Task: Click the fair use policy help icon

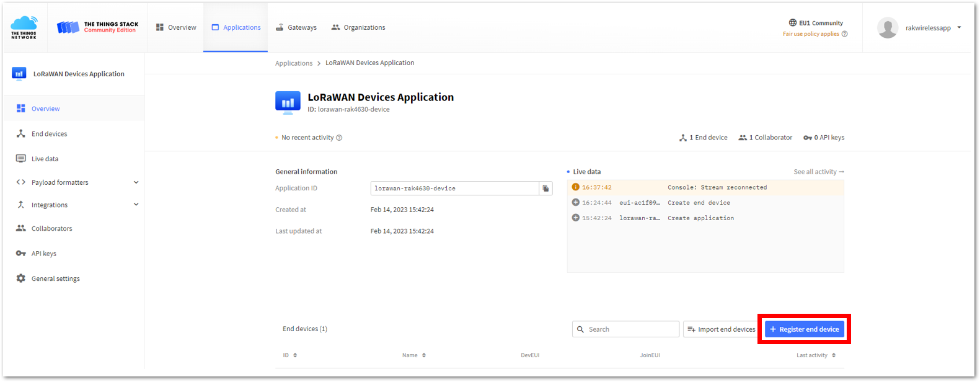Action: (844, 34)
